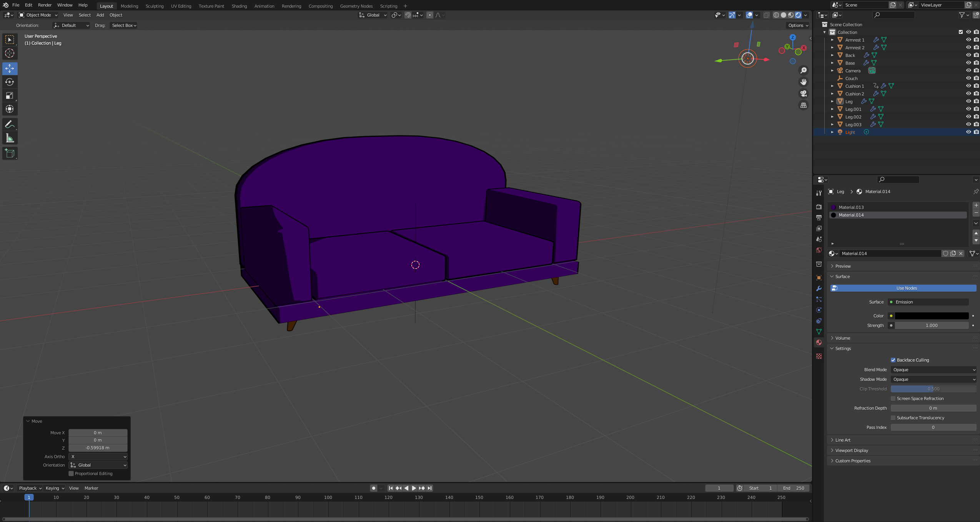Activate the Cursor tool

(10, 53)
